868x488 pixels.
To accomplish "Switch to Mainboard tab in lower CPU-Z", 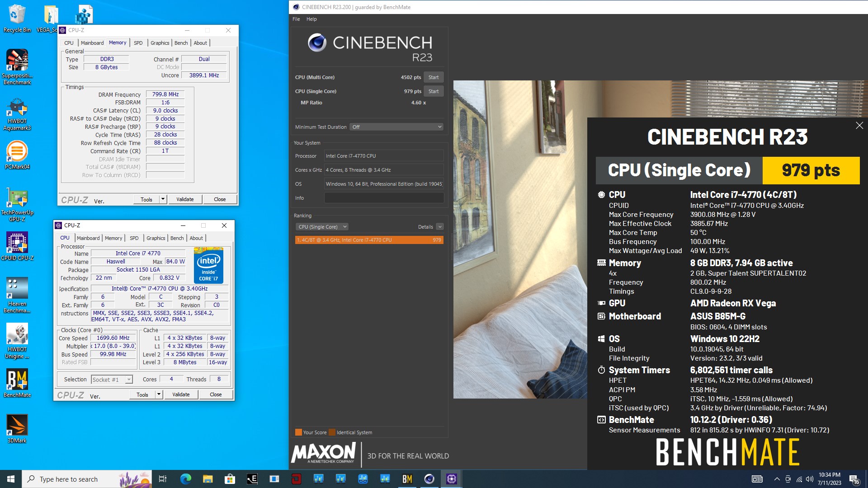I will (88, 238).
